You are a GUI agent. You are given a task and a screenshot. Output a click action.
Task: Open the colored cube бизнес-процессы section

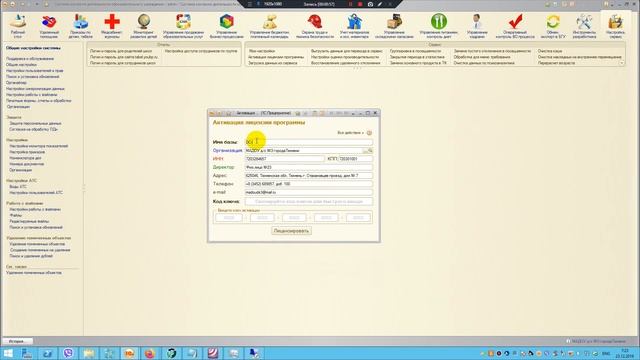(227, 26)
